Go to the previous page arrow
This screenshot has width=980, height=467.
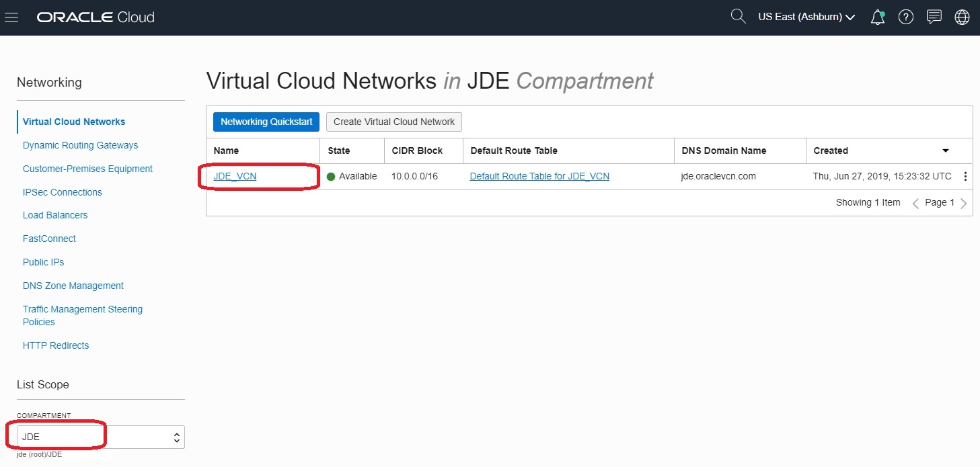coord(915,204)
